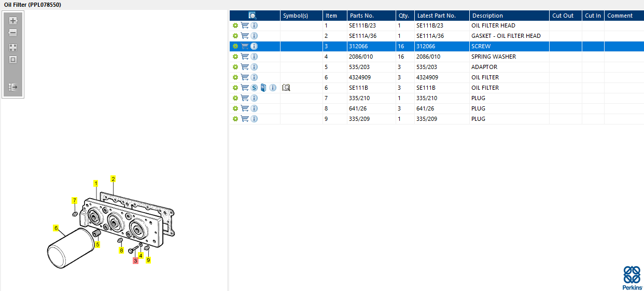Add OIL FILTER 4324909 to cart
644x291 pixels.
click(245, 77)
